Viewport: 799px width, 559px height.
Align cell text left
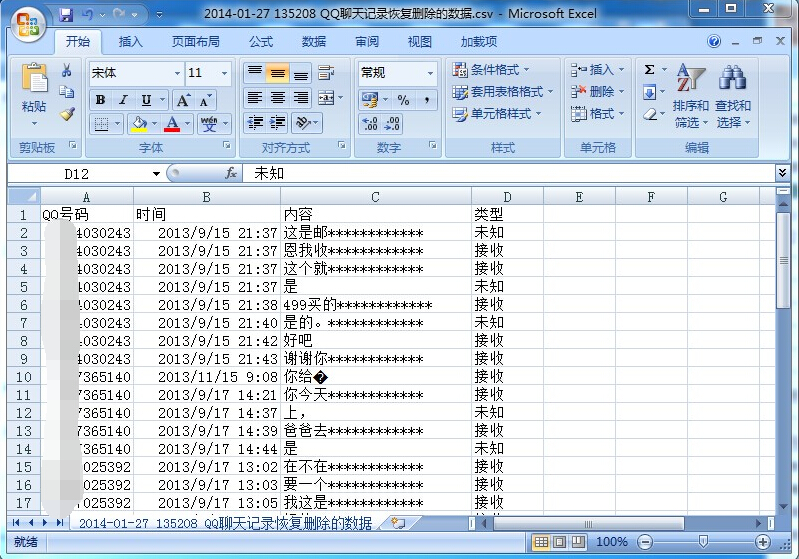point(255,97)
